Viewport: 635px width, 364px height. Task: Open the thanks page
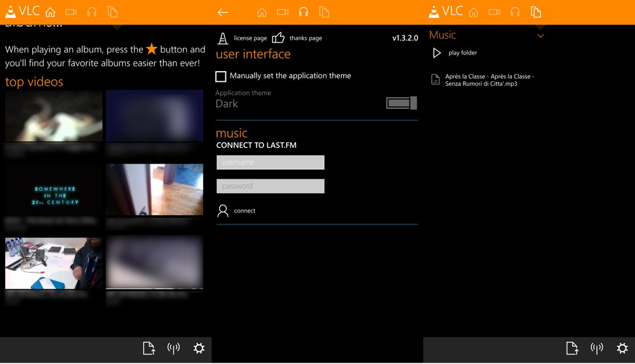point(297,38)
